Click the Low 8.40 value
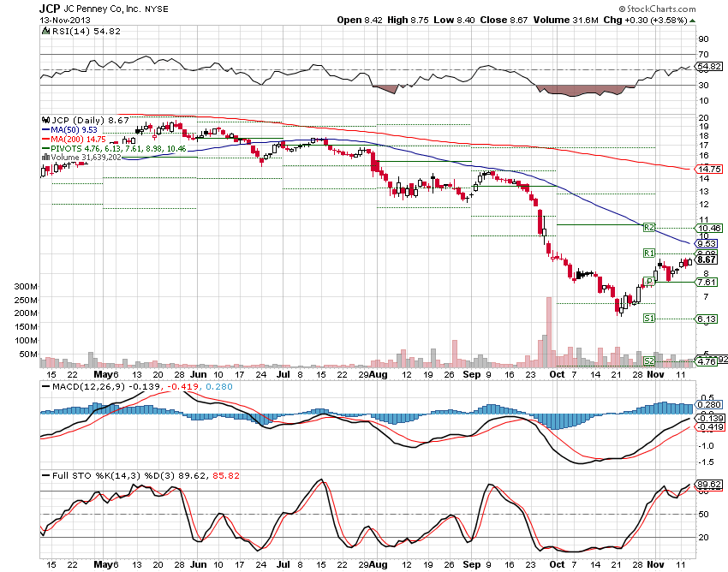728x572 pixels. click(x=455, y=20)
